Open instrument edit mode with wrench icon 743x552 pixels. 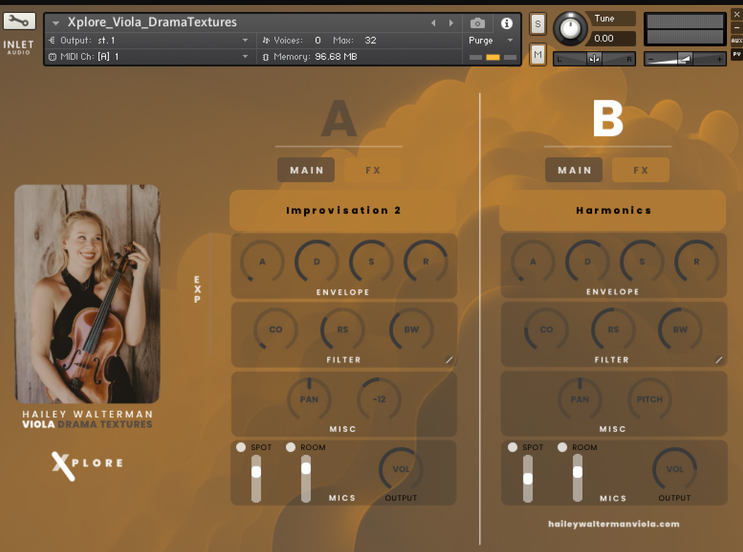coord(19,21)
